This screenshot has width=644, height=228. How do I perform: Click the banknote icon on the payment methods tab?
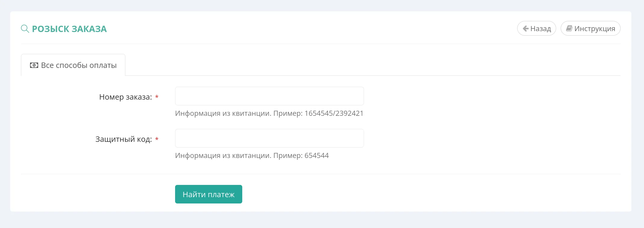[x=34, y=65]
